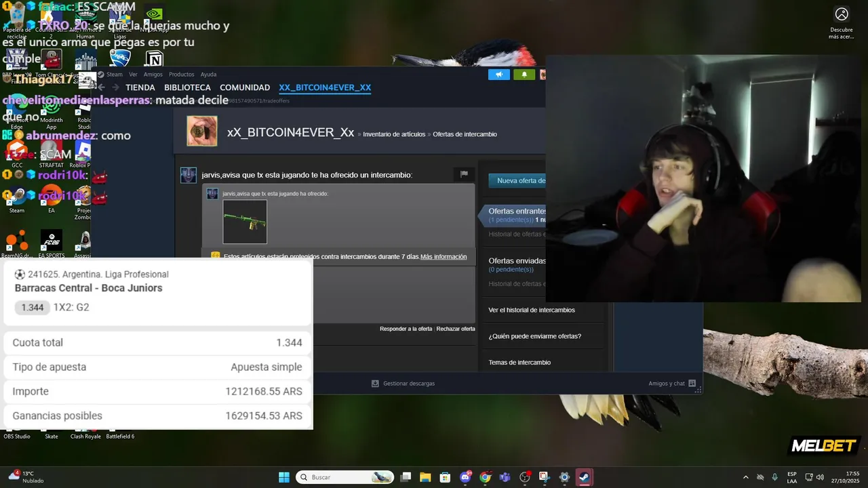Go to BIBLIOTECA tab
Viewport: 868px width, 488px height.
[187, 87]
